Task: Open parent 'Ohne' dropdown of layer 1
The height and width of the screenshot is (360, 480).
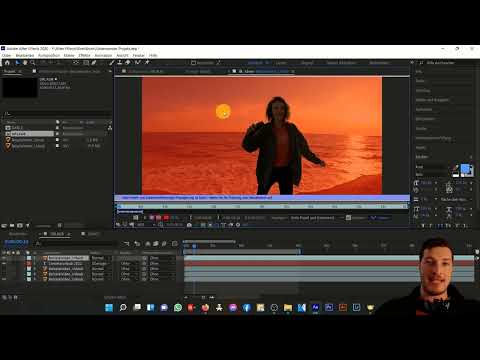Action: [x=162, y=258]
